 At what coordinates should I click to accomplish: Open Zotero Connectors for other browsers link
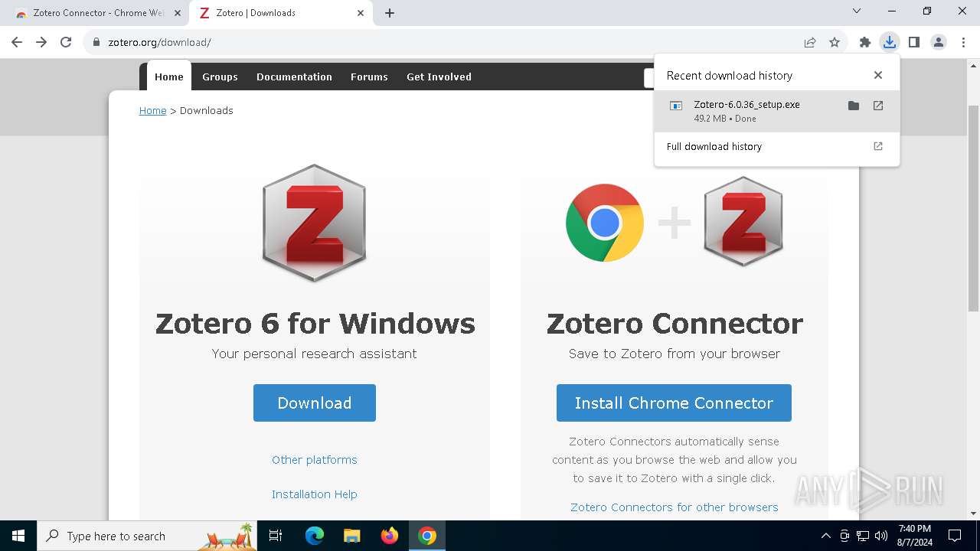point(675,507)
